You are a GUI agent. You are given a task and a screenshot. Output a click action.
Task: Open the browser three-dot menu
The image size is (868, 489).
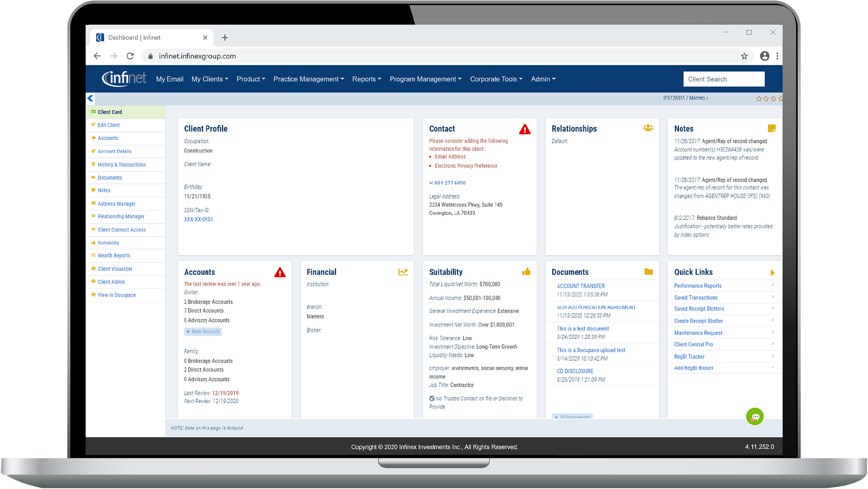pyautogui.click(x=777, y=56)
